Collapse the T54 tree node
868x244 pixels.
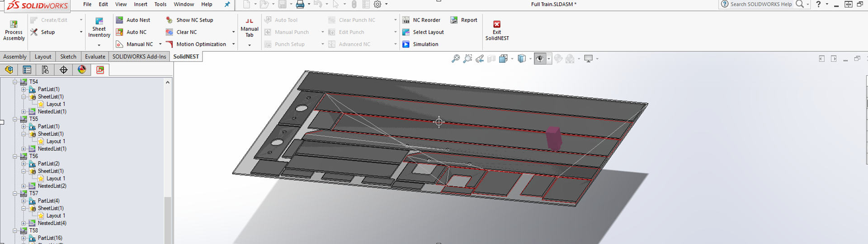(x=15, y=82)
